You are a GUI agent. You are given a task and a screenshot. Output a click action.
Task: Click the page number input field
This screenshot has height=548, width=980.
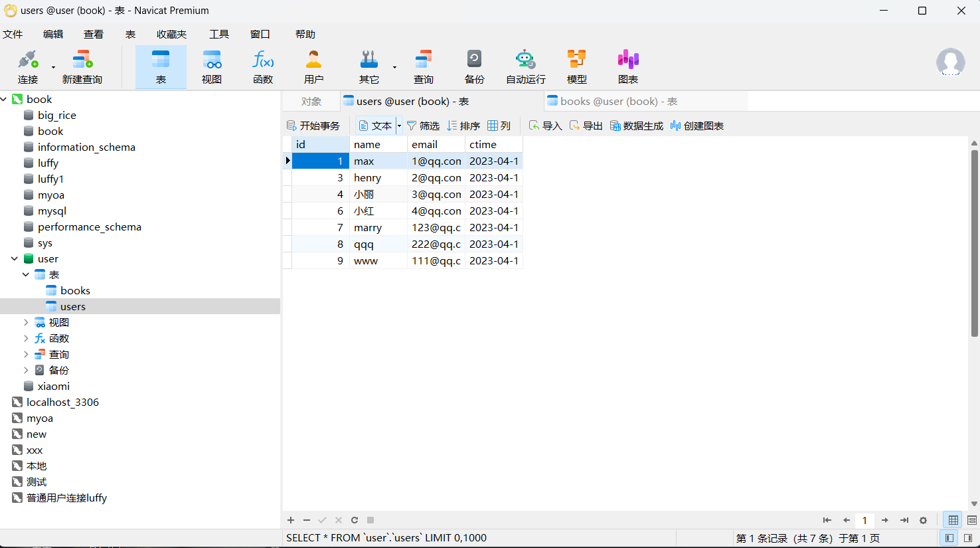tap(864, 520)
